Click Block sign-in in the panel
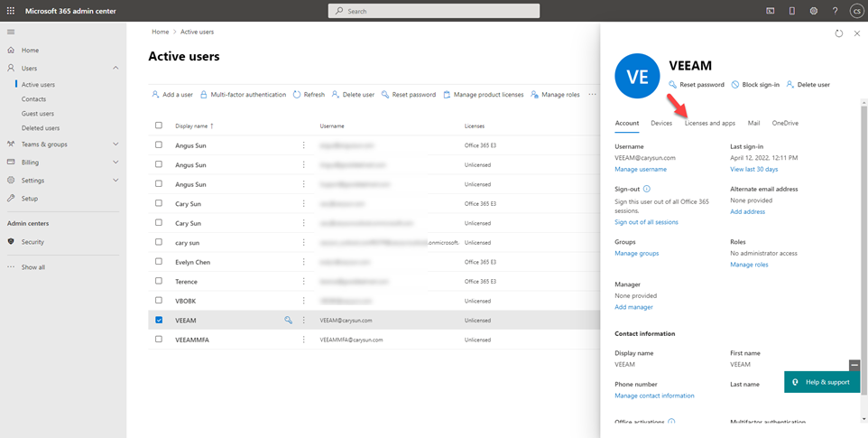Viewport: 868px width, 438px height. point(755,85)
